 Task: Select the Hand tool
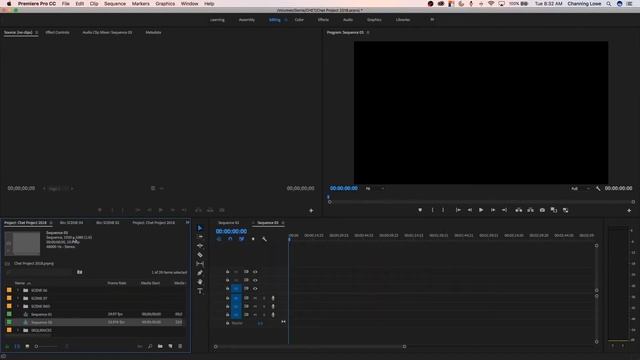[200, 282]
